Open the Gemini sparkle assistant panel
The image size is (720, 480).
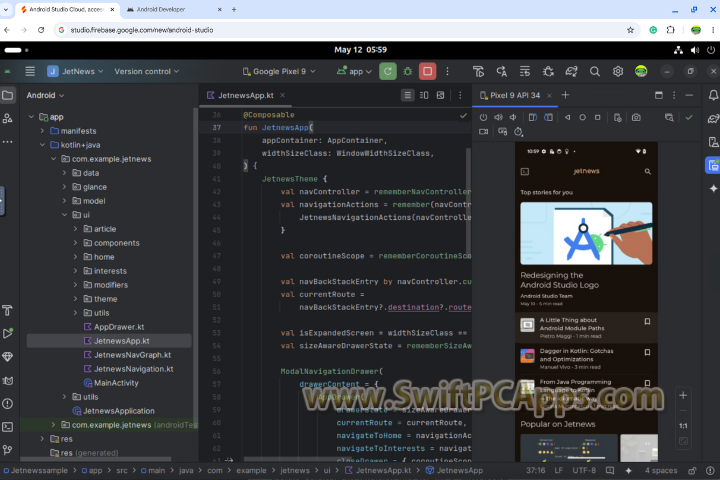713,188
